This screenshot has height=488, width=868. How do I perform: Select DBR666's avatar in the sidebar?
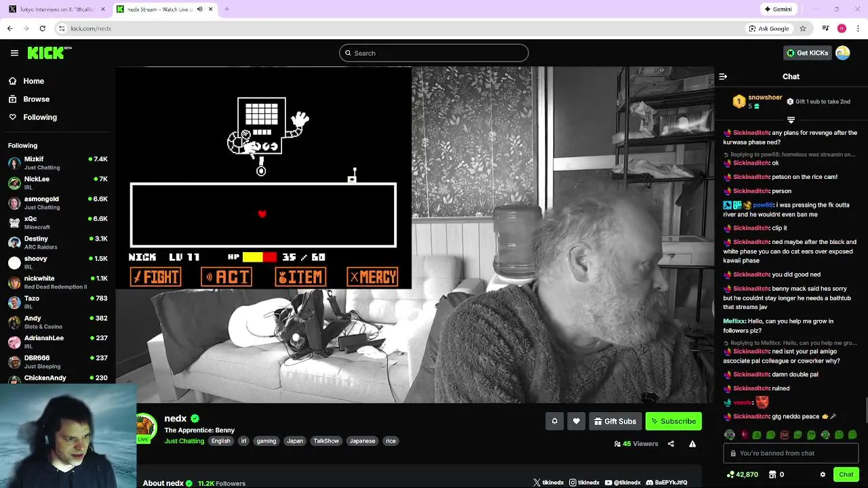[x=14, y=362]
